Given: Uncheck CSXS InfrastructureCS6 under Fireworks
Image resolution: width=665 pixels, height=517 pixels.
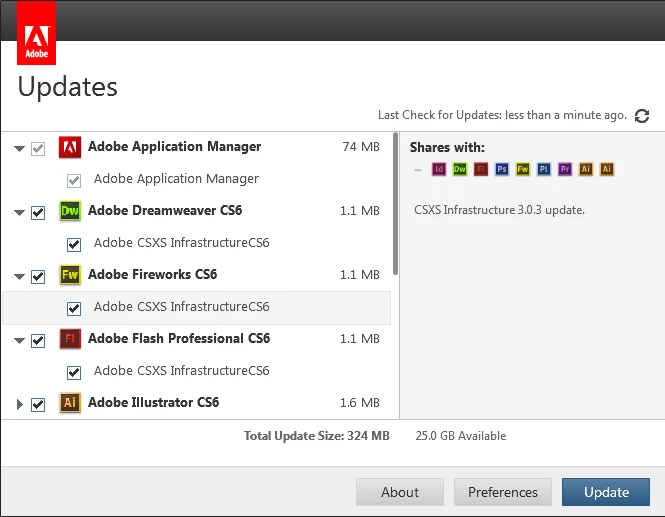Looking at the screenshot, I should [74, 308].
